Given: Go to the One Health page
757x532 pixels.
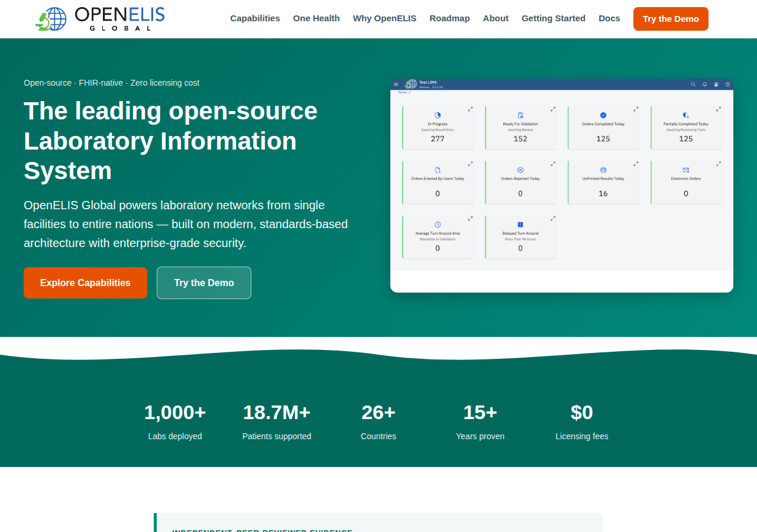Looking at the screenshot, I should (x=316, y=18).
